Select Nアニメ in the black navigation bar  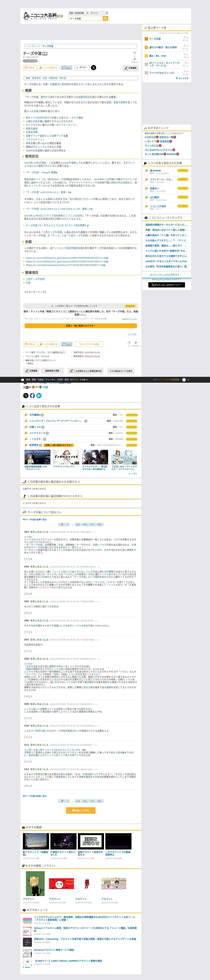tap(74, 380)
